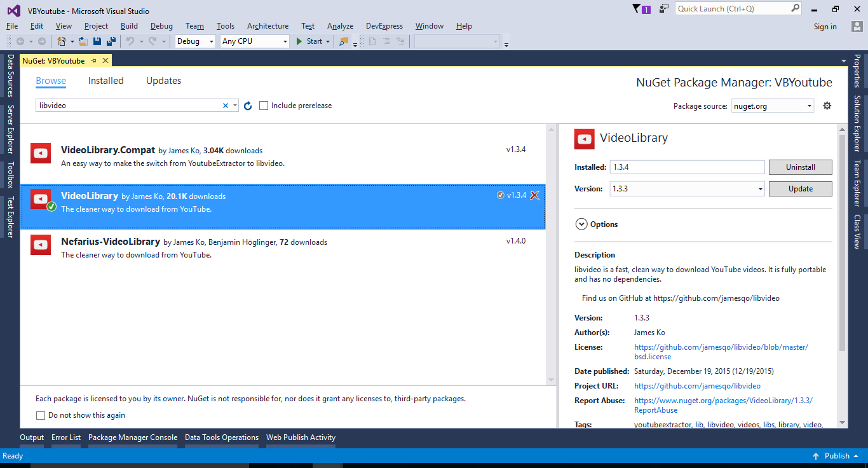The width and height of the screenshot is (868, 468).
Task: Open the Tools menu
Action: [x=226, y=26]
